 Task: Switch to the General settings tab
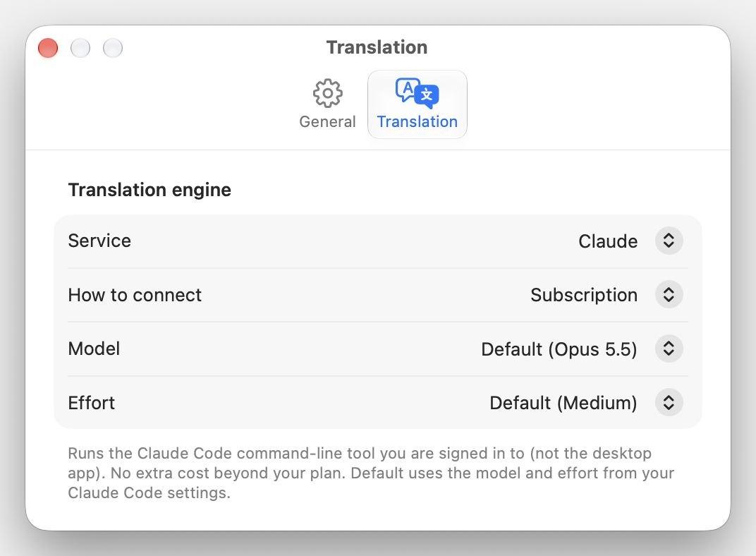(x=327, y=104)
